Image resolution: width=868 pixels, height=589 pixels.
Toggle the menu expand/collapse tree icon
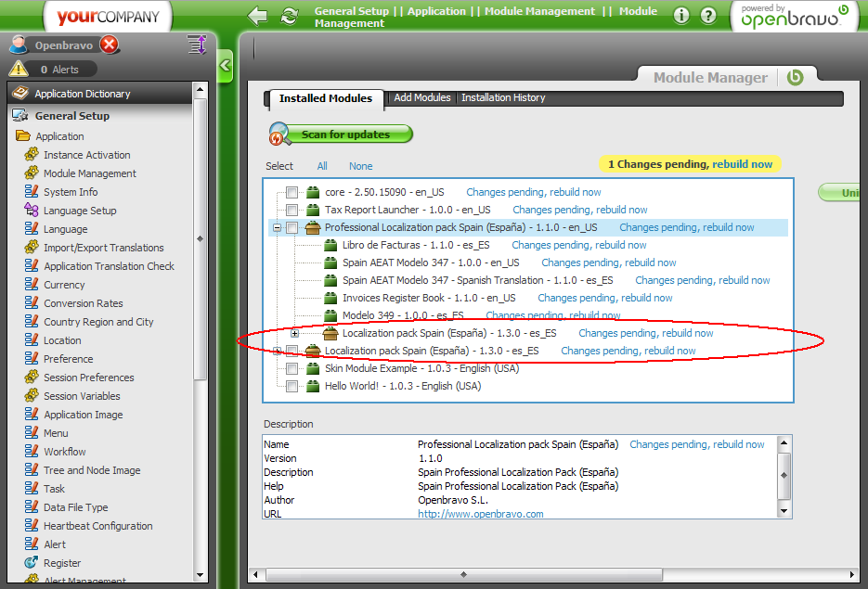197,45
